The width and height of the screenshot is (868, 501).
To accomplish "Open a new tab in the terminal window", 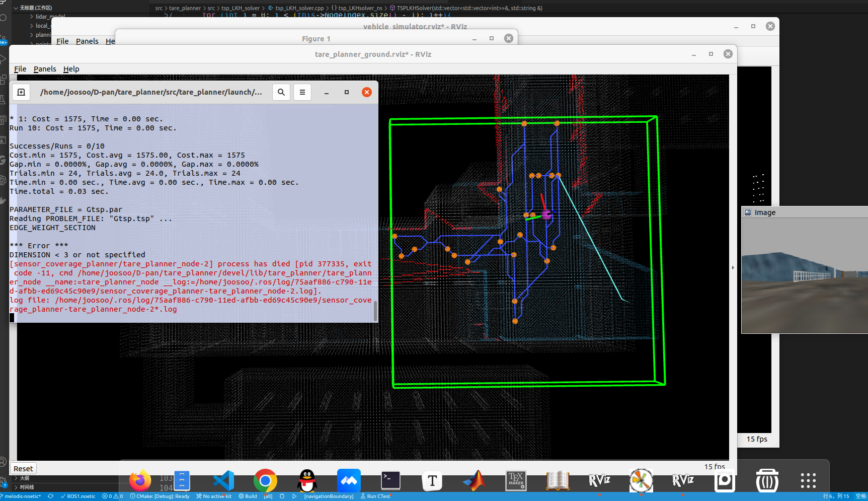I will pos(21,92).
